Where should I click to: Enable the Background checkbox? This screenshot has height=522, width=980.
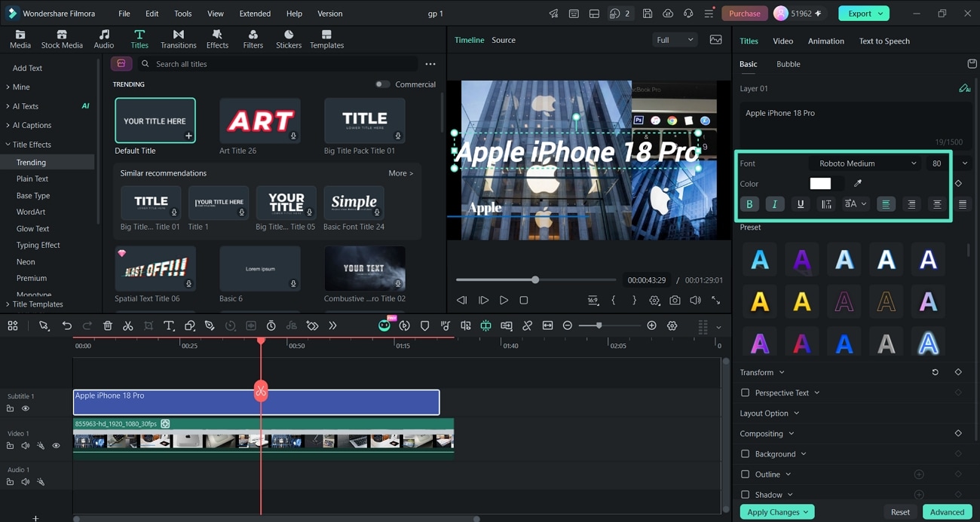coord(746,454)
